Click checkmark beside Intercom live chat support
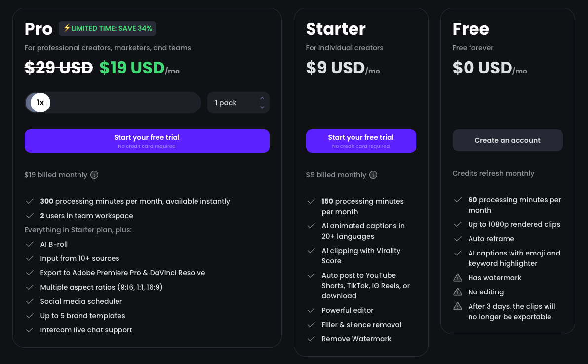Viewport: 588px width, 364px height. point(30,330)
